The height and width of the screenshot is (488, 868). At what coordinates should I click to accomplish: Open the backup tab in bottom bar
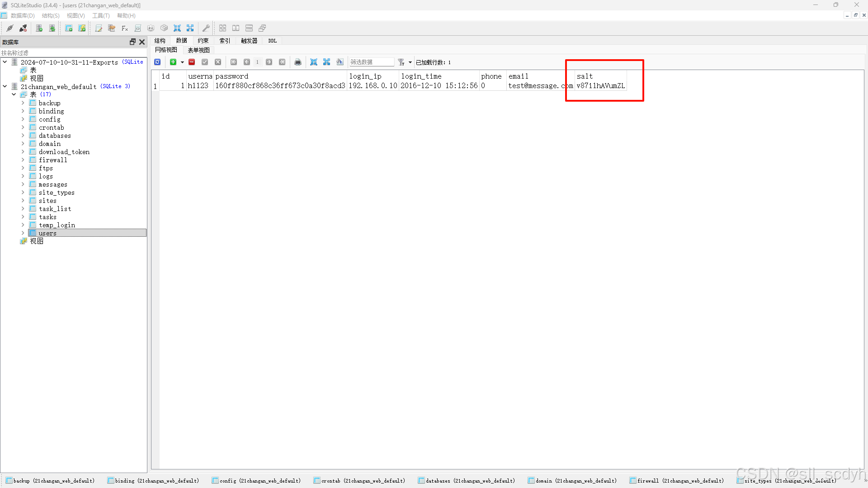(x=51, y=481)
